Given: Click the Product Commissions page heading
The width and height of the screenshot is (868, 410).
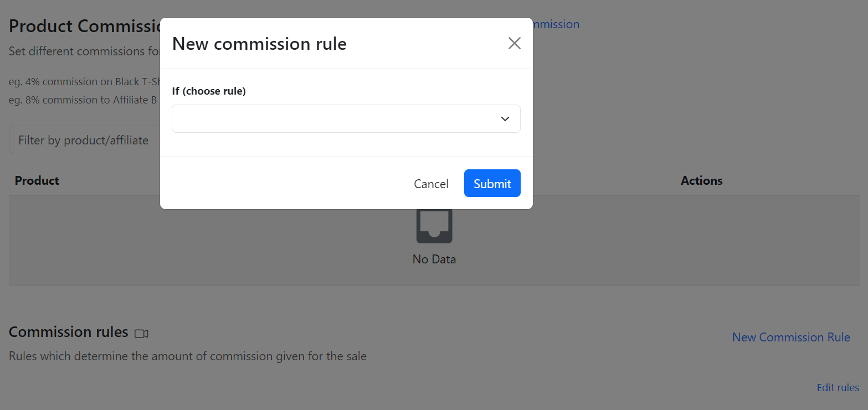Looking at the screenshot, I should 84,26.
